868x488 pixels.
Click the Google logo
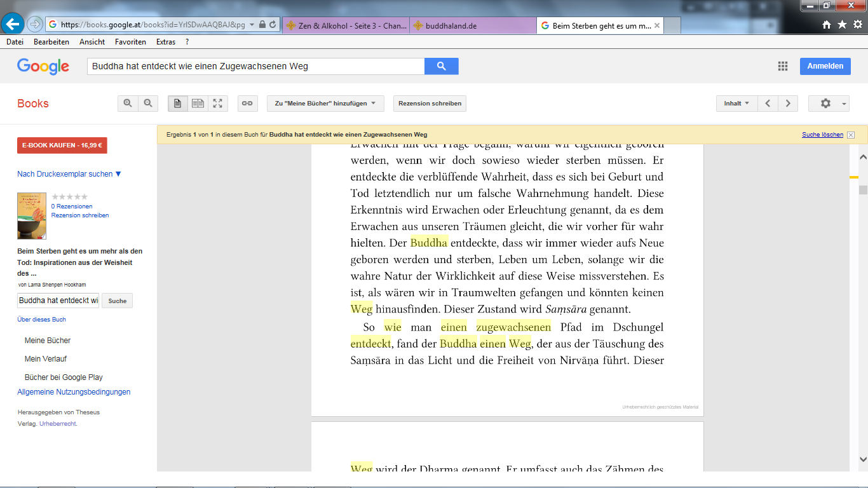[43, 67]
